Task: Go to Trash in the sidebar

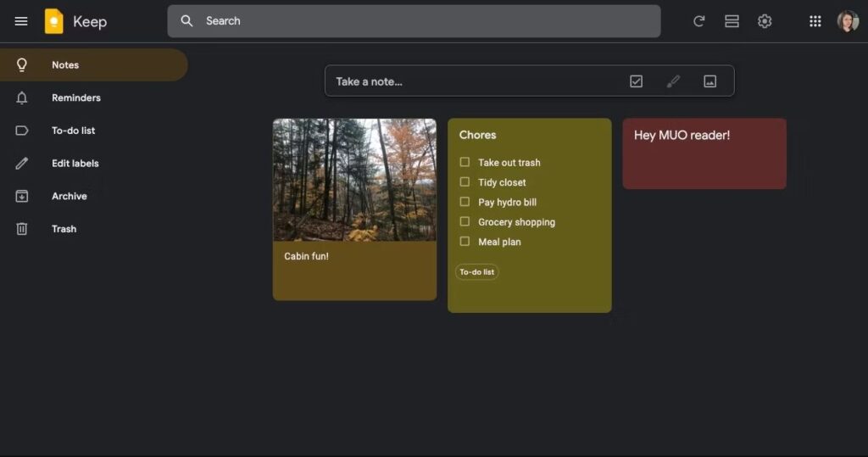Action: (x=93, y=229)
